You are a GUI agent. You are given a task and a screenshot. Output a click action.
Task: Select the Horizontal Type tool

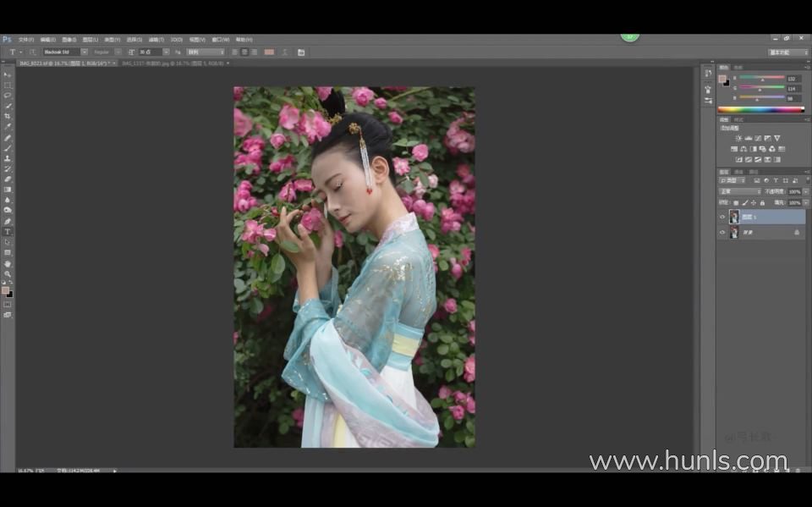coord(8,232)
